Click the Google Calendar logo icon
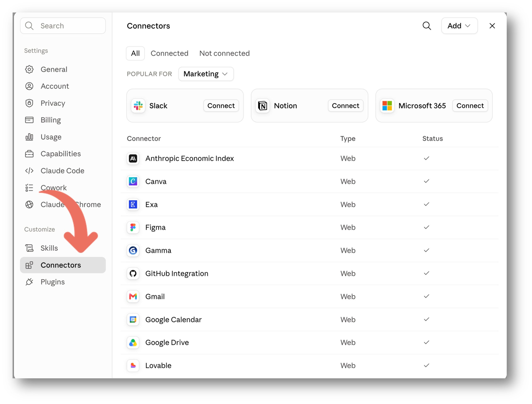Viewport: 532px width, 404px height. click(133, 320)
